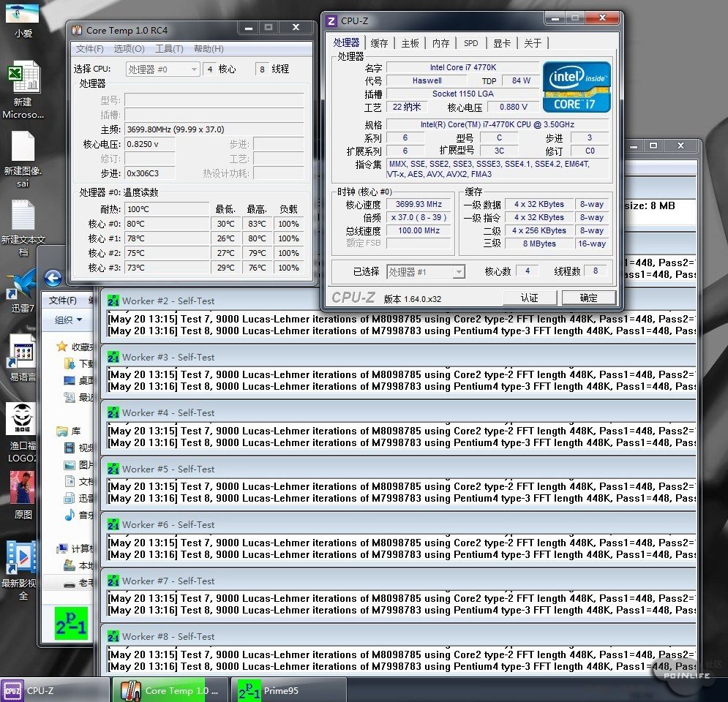Click the 核心 #0 temperature 80°C reading
This screenshot has height=702, width=728.
[167, 224]
